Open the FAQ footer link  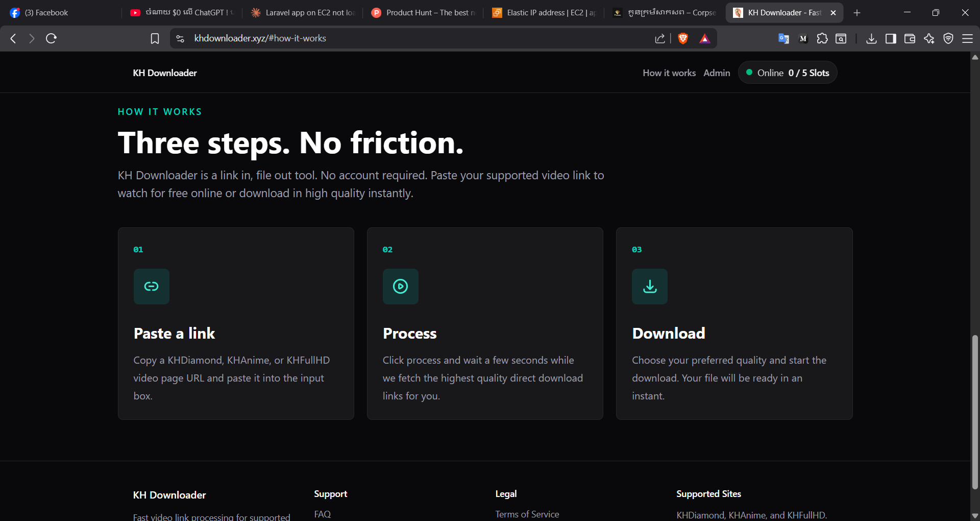(323, 514)
